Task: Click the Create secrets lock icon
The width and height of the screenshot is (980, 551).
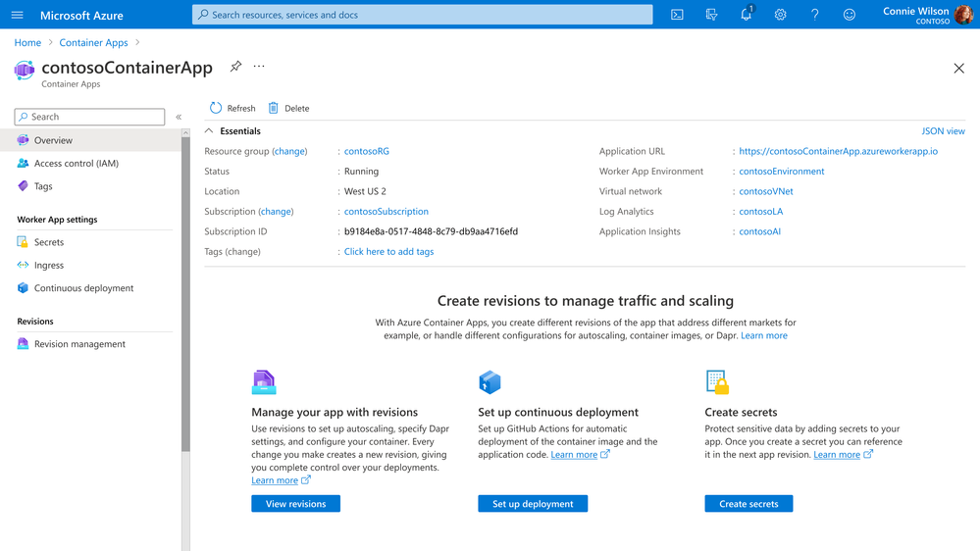Action: (717, 381)
